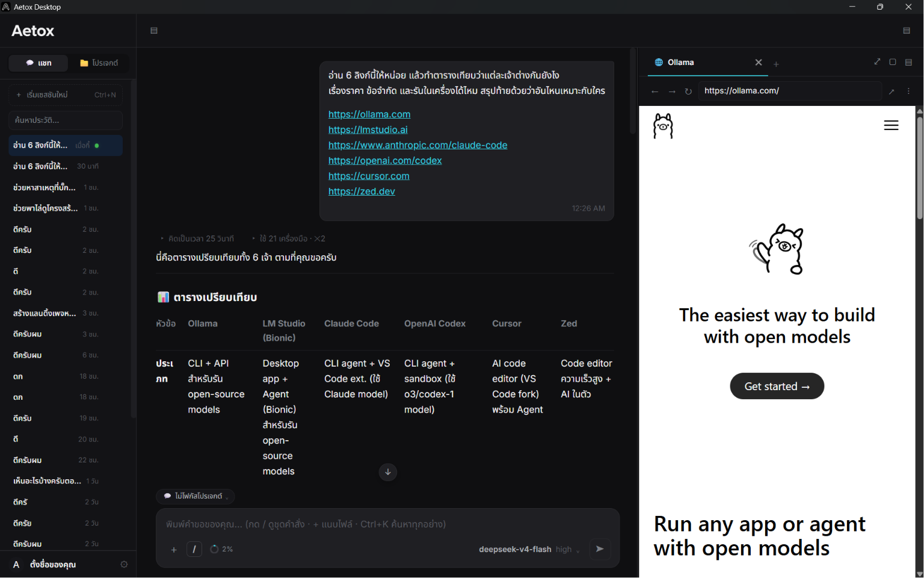924x578 pixels.
Task: Toggle the left sidebar panel icon
Action: tap(154, 31)
